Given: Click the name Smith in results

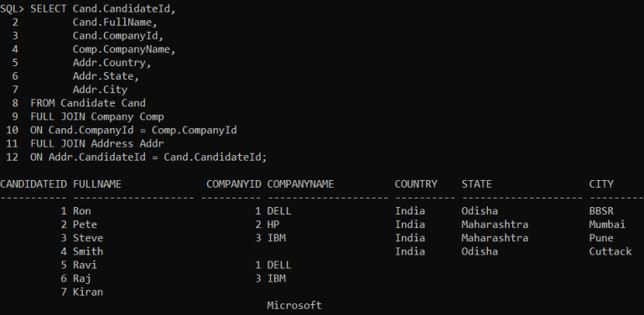Looking at the screenshot, I should 88,251.
